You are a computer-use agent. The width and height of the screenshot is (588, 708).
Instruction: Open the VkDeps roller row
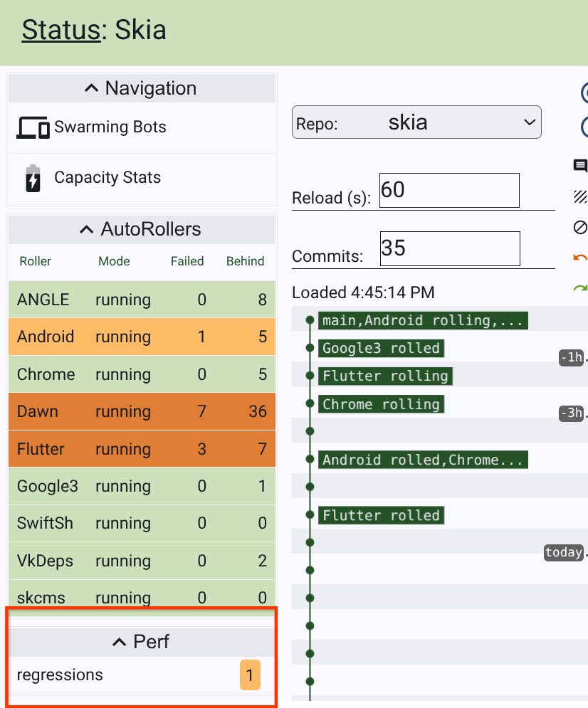pos(142,560)
